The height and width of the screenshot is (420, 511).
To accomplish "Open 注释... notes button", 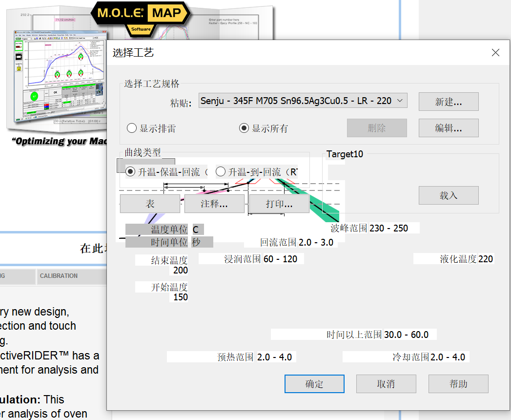I will click(214, 204).
